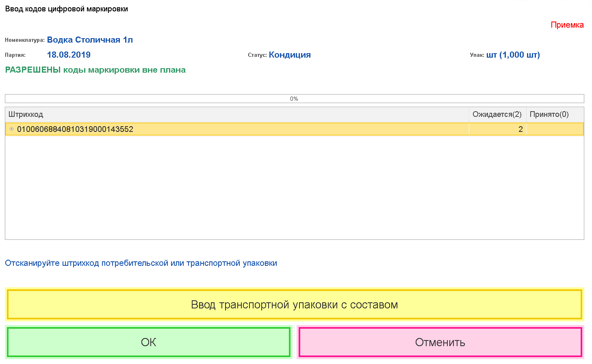
Task: Click the РАЗРЕШЕНЫ коды маркировки вне плана notice
Action: click(x=95, y=70)
